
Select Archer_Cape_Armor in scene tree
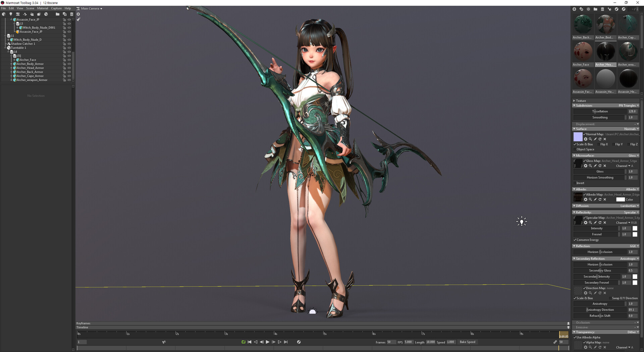(30, 76)
